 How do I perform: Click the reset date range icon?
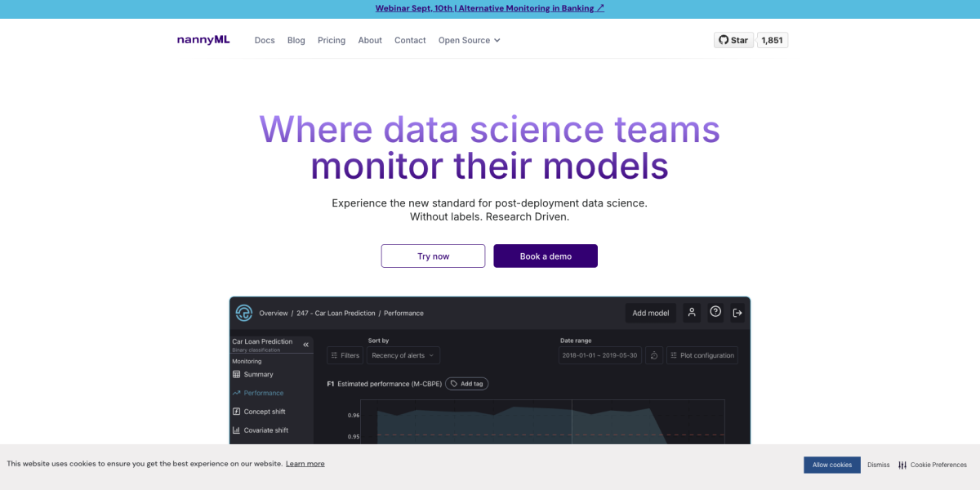pos(653,355)
